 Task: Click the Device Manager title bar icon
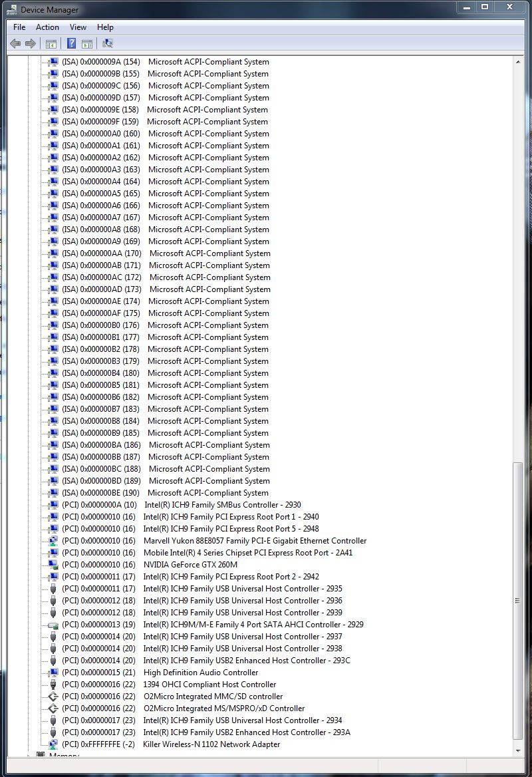pos(12,9)
